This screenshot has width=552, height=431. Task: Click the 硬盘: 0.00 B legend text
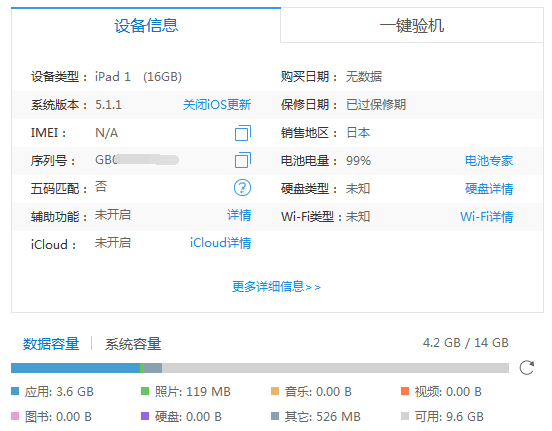(x=188, y=417)
